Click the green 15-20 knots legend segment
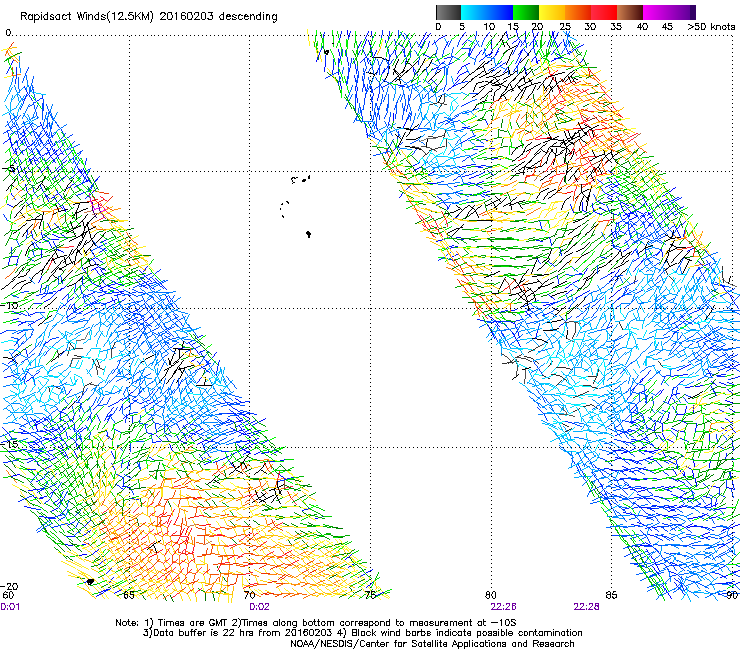 526,12
